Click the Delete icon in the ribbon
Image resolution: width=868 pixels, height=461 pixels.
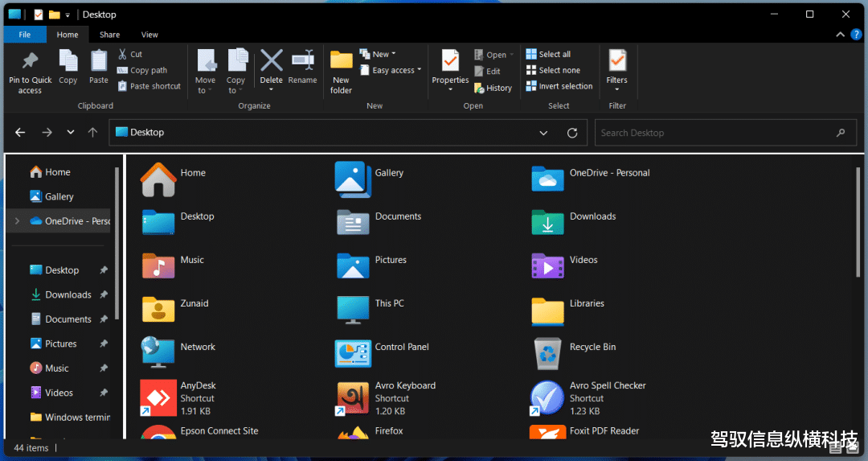click(272, 61)
